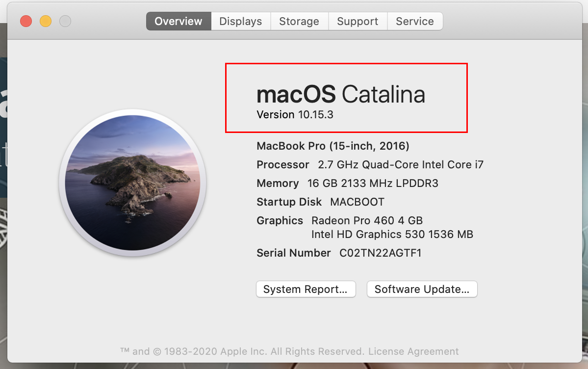
Task: Click the Radeon Pro 460 graphics line
Action: (367, 220)
